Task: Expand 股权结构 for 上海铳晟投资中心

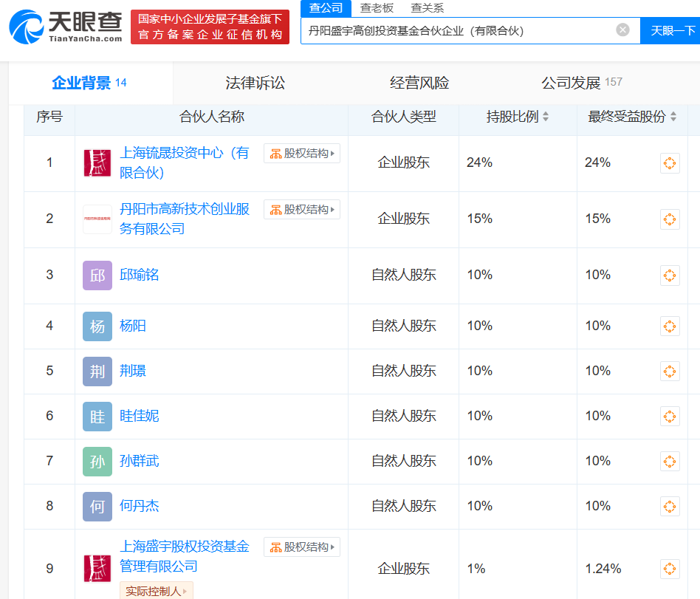Action: 302,153
